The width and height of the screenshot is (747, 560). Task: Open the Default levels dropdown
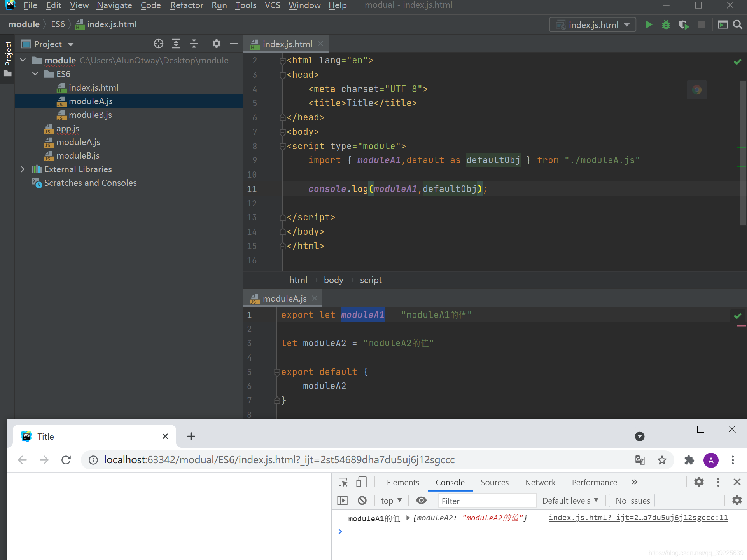[x=570, y=501]
